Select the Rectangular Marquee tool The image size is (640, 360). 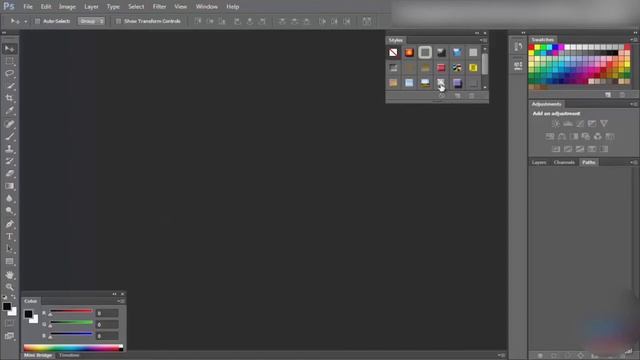tap(9, 61)
